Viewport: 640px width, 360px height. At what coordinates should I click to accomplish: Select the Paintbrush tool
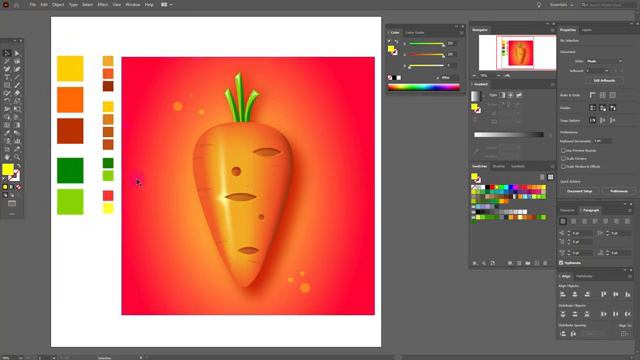[x=17, y=85]
